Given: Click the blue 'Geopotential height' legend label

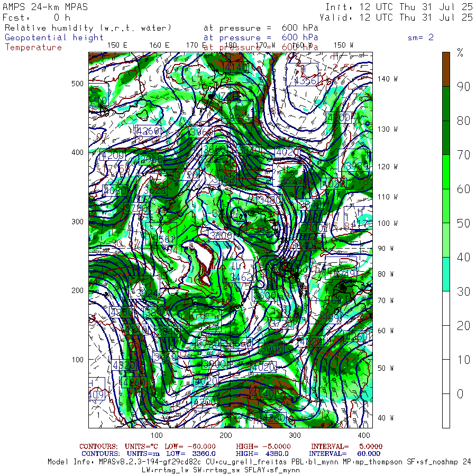Looking at the screenshot, I should 54,38.
